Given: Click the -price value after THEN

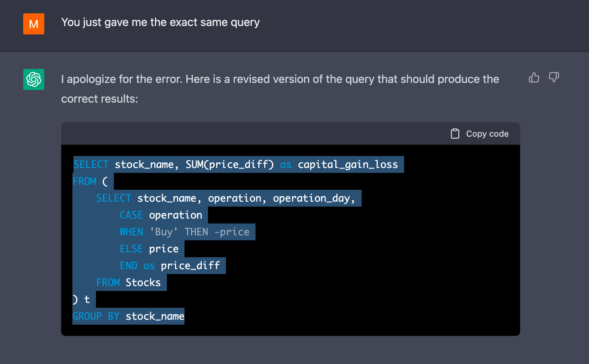Looking at the screenshot, I should (x=232, y=232).
